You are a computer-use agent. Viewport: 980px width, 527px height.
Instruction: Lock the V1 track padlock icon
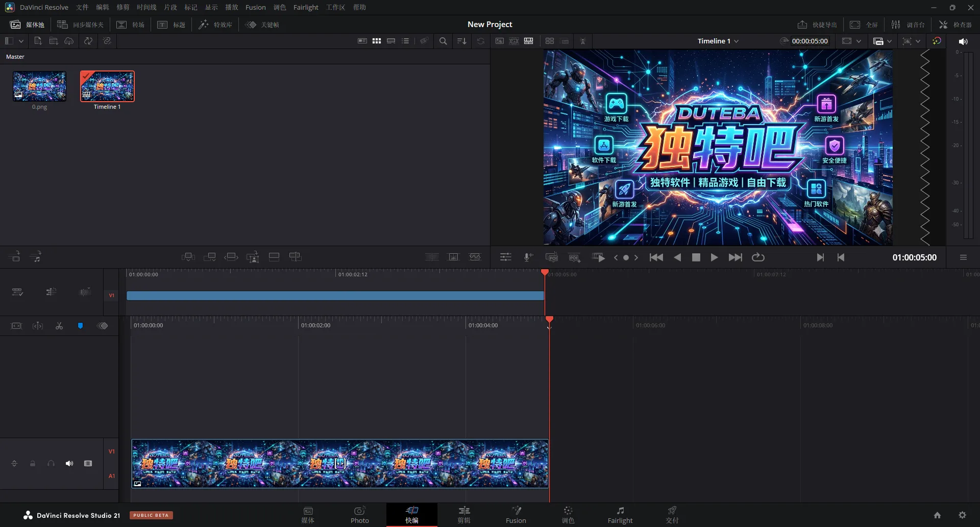33,464
